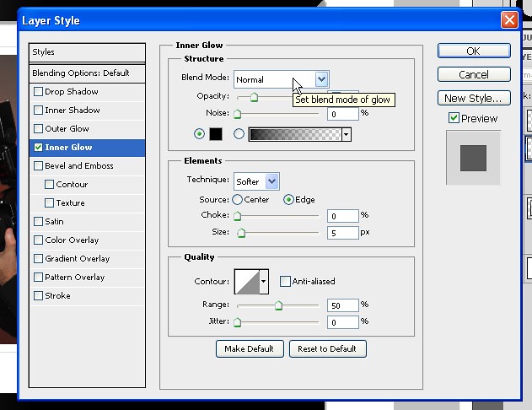
Task: Expand the Contour picker arrow
Action: coord(264,281)
